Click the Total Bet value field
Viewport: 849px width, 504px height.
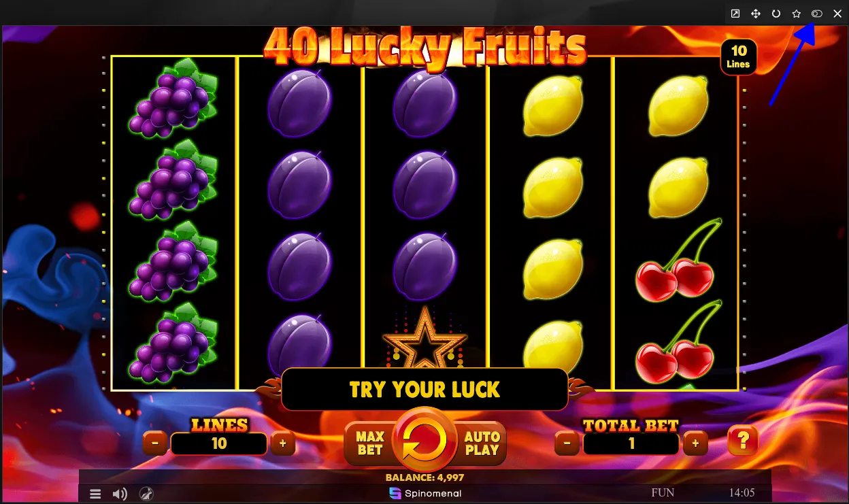click(631, 443)
